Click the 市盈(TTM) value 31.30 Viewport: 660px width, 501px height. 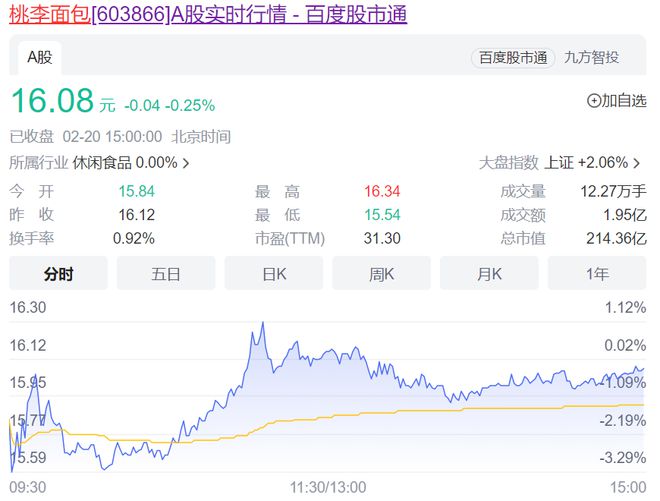(382, 238)
